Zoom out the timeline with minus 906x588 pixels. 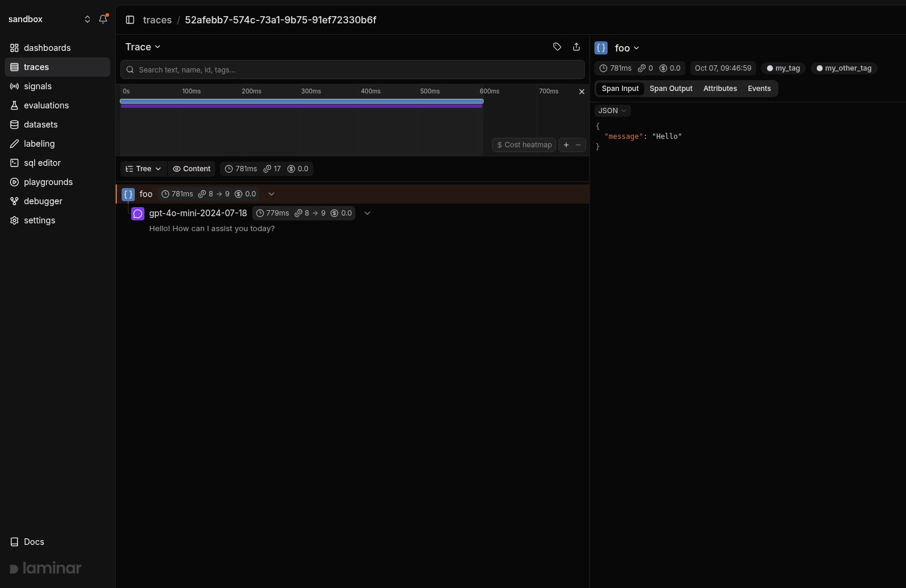pos(578,145)
